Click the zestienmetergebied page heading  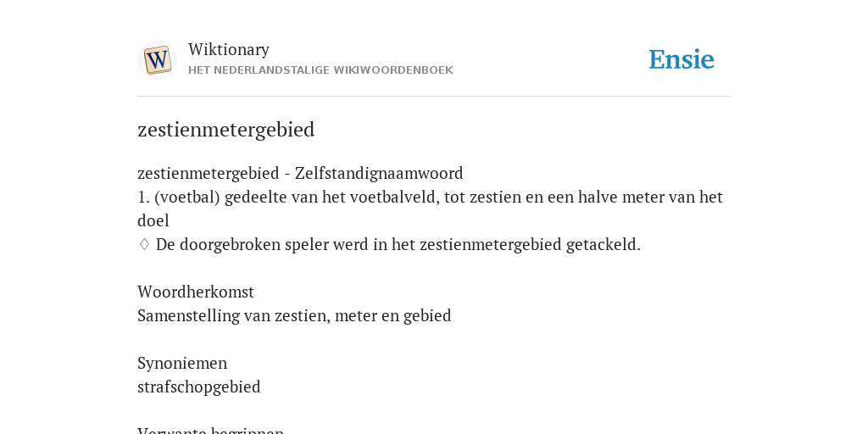pos(225,130)
